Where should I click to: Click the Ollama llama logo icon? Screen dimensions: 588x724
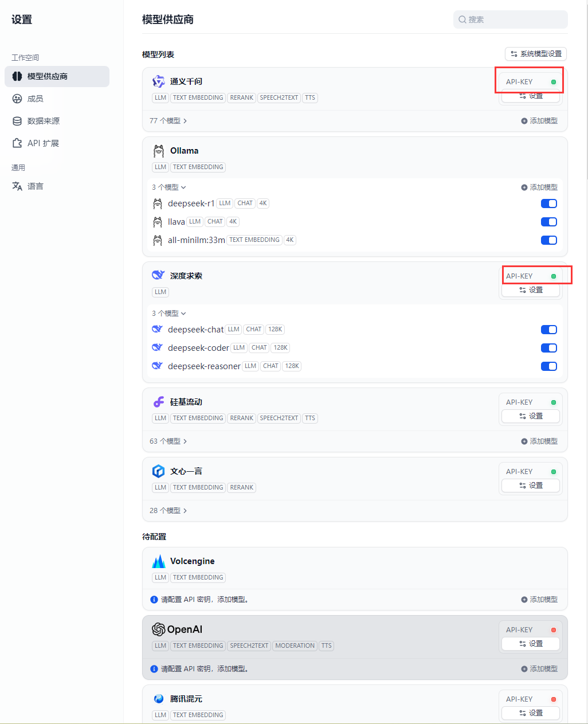[x=158, y=151]
